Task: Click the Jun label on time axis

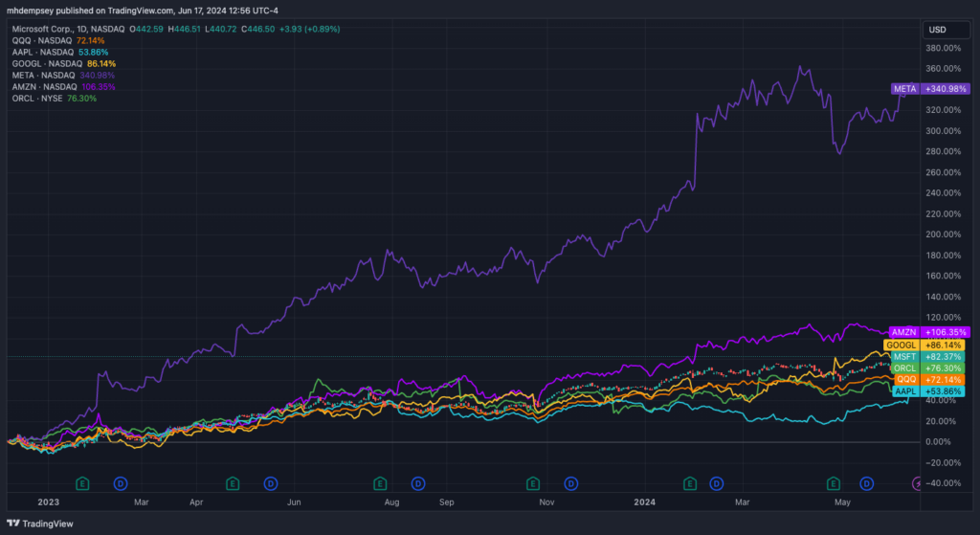Action: pyautogui.click(x=294, y=502)
